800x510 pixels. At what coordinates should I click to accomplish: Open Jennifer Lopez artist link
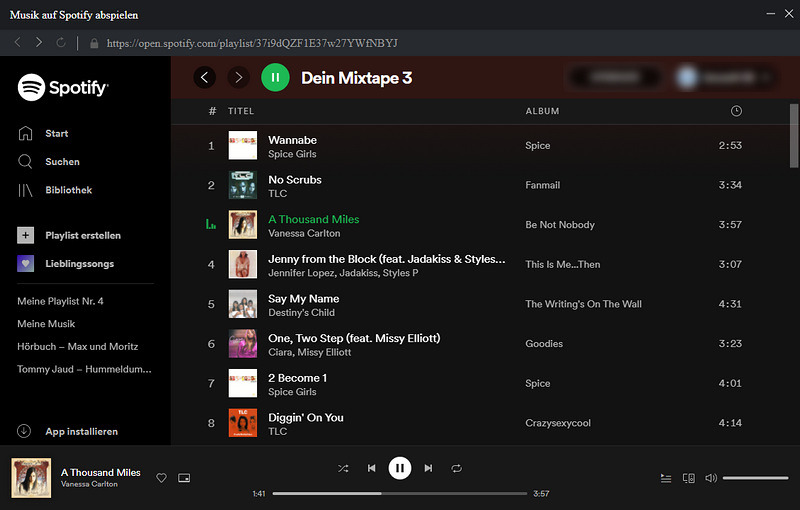301,273
